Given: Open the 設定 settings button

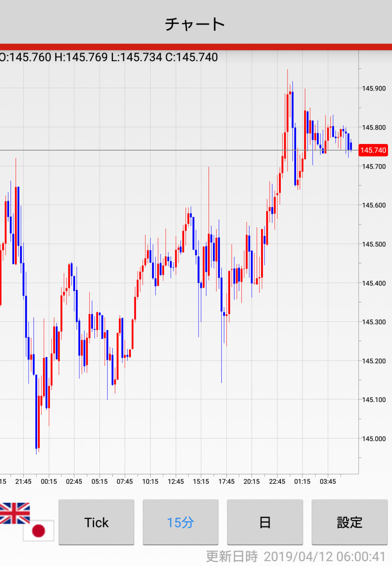Looking at the screenshot, I should 349,522.
